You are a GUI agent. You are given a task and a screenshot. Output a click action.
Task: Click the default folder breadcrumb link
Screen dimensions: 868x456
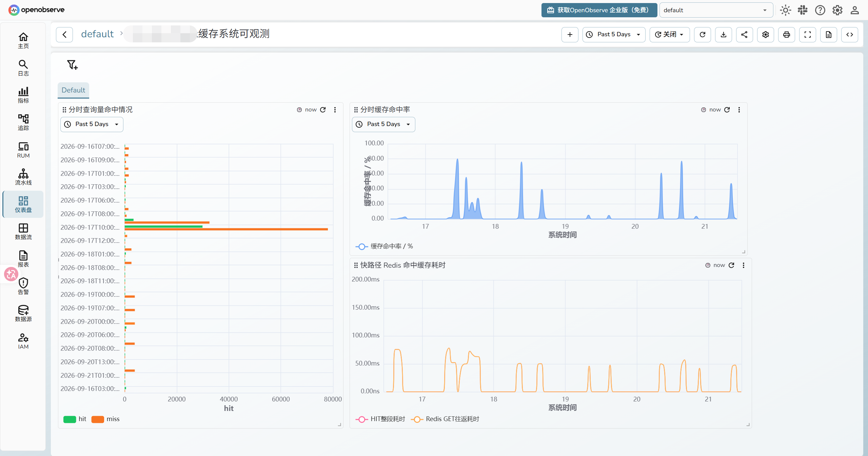pos(97,34)
